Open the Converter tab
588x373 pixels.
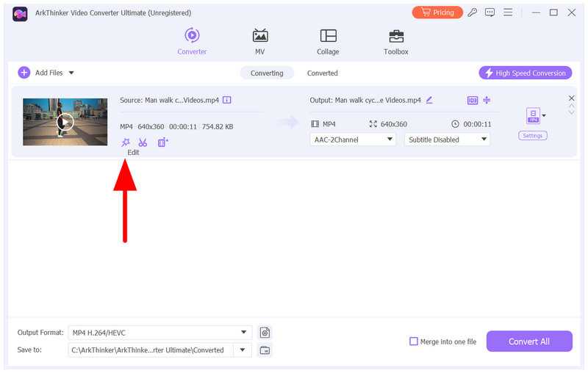click(x=192, y=41)
